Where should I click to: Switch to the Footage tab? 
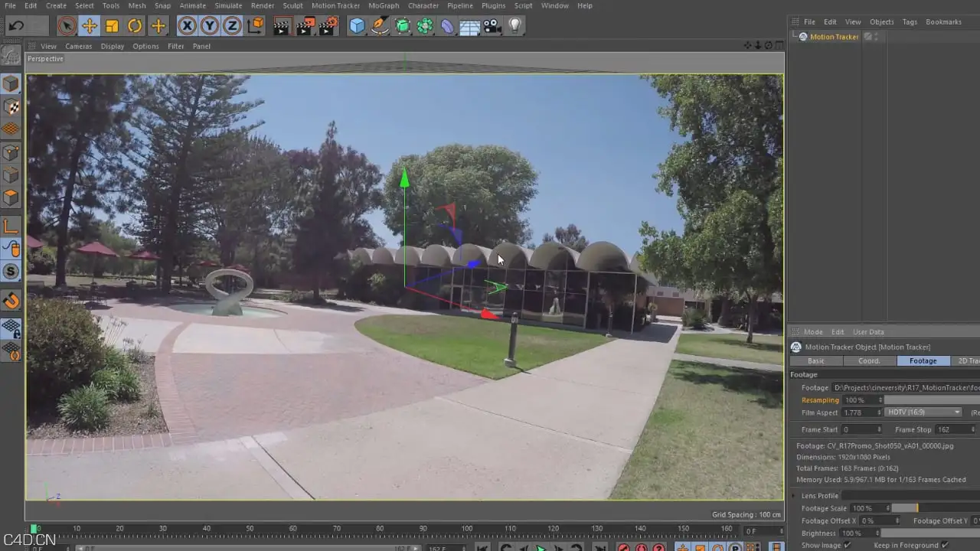coord(923,360)
